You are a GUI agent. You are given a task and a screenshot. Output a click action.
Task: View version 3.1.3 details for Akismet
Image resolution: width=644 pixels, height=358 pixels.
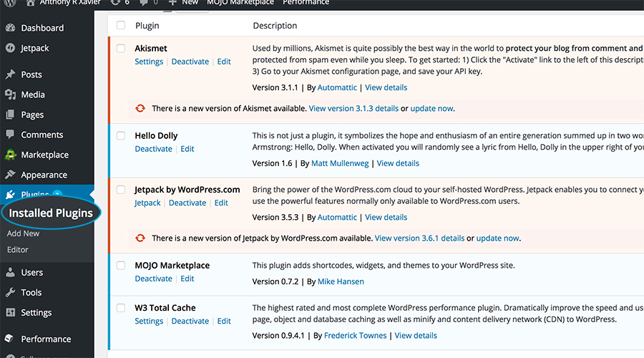[x=353, y=108]
